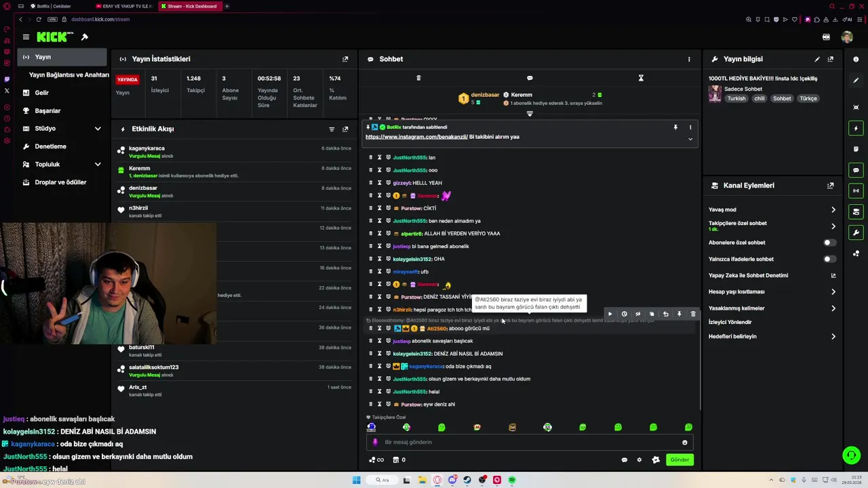Open Yasaklanmış kelimeler options
This screenshot has width=868, height=488.
pos(833,308)
